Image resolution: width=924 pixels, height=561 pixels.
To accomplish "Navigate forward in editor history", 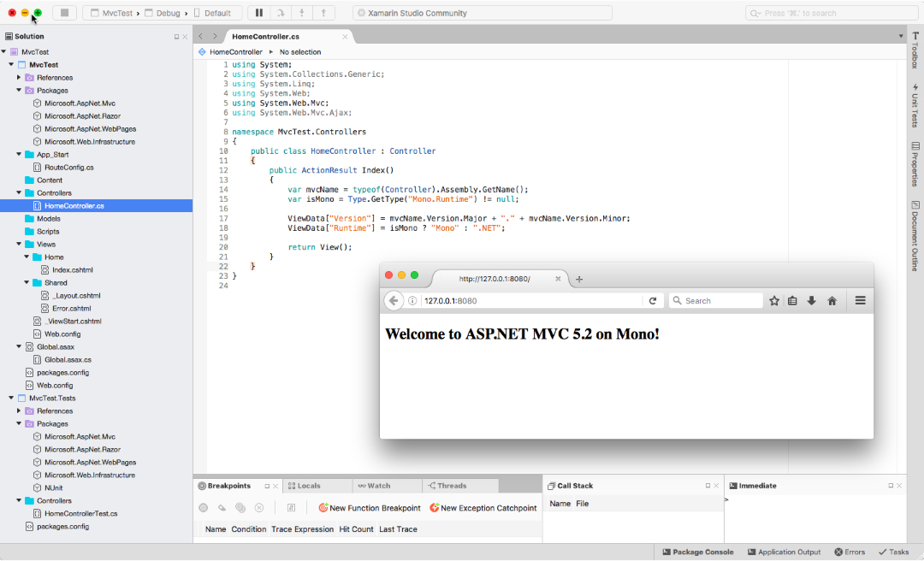I will point(215,37).
